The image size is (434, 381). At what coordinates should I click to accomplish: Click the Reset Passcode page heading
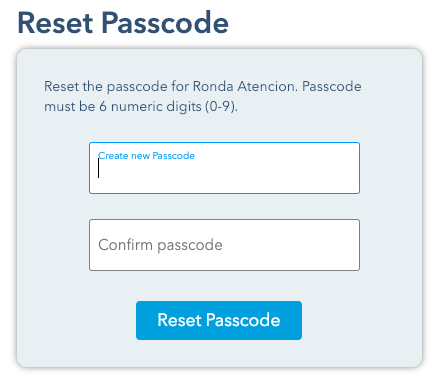[x=123, y=23]
